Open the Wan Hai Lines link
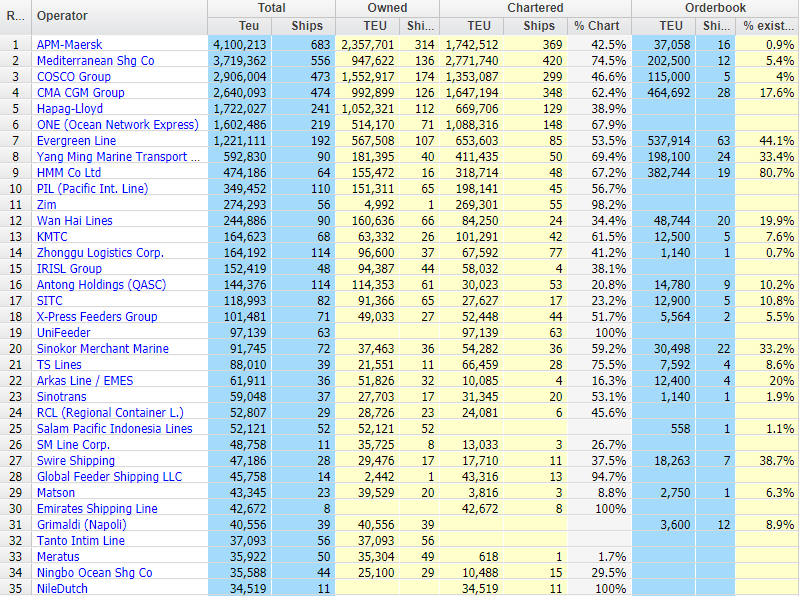The height and width of the screenshot is (596, 801). click(75, 221)
